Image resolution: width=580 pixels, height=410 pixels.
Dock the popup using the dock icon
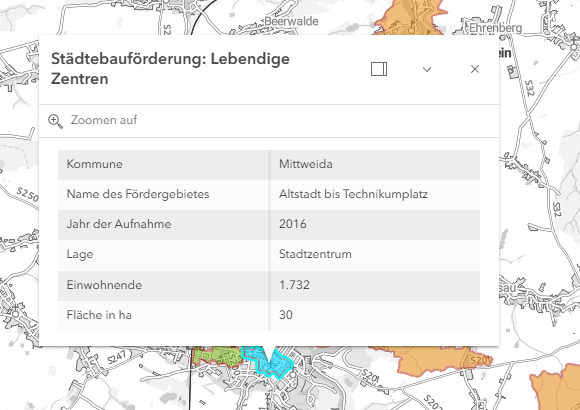[379, 69]
